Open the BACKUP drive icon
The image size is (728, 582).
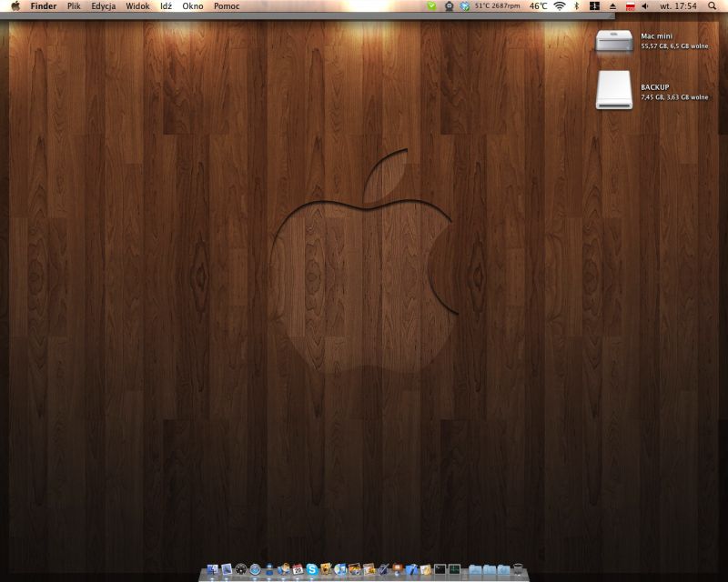click(x=614, y=90)
